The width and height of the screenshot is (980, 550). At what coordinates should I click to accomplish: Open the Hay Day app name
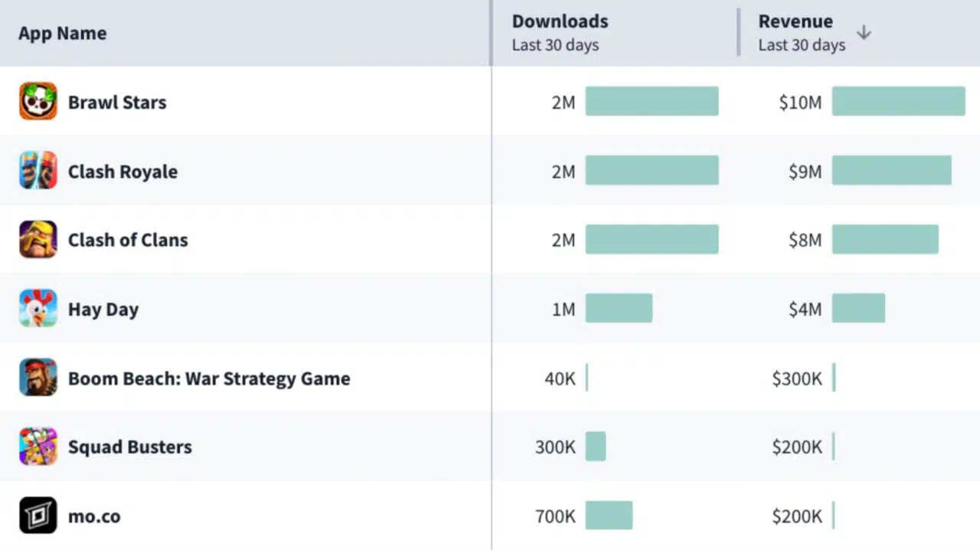point(103,309)
